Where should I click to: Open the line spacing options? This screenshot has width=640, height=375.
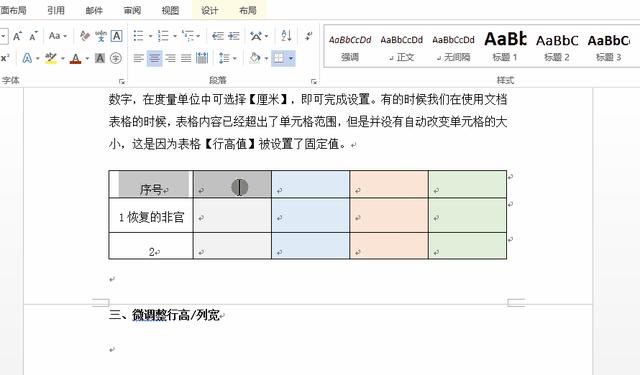point(224,58)
